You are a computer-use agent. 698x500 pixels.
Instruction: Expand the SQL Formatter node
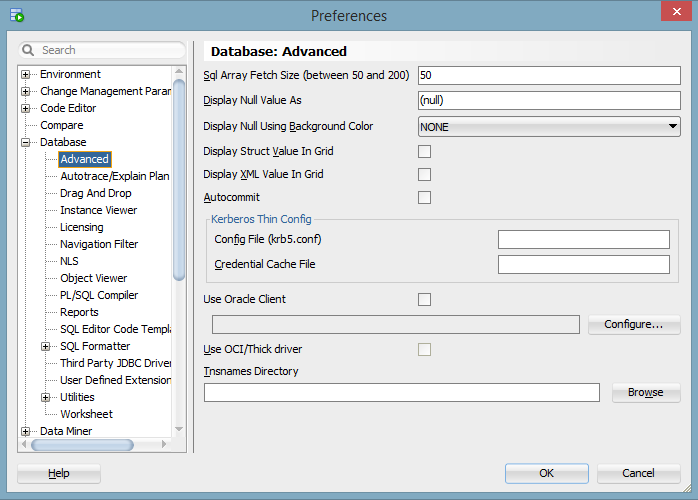(46, 347)
